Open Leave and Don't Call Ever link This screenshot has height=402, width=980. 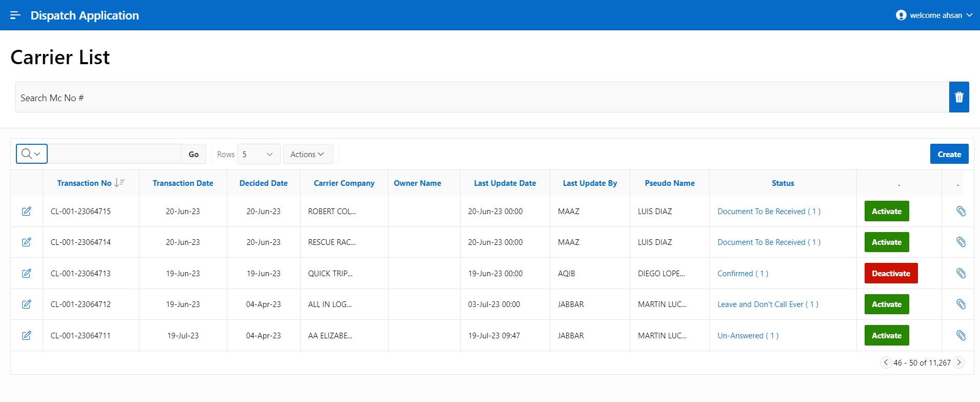pos(768,304)
